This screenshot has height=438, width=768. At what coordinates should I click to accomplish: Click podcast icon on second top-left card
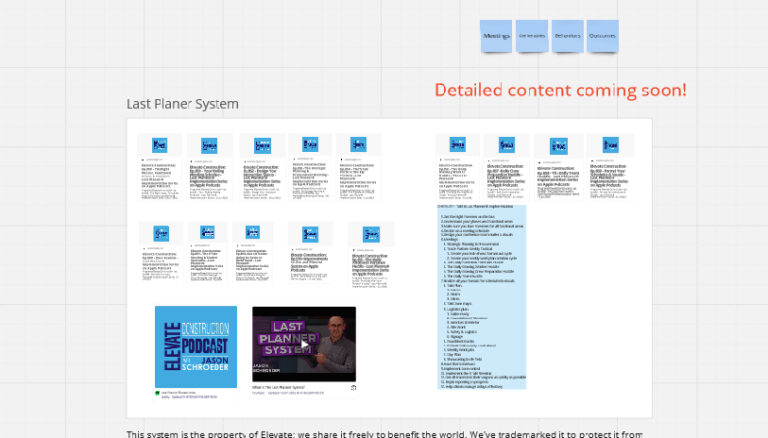tap(208, 144)
